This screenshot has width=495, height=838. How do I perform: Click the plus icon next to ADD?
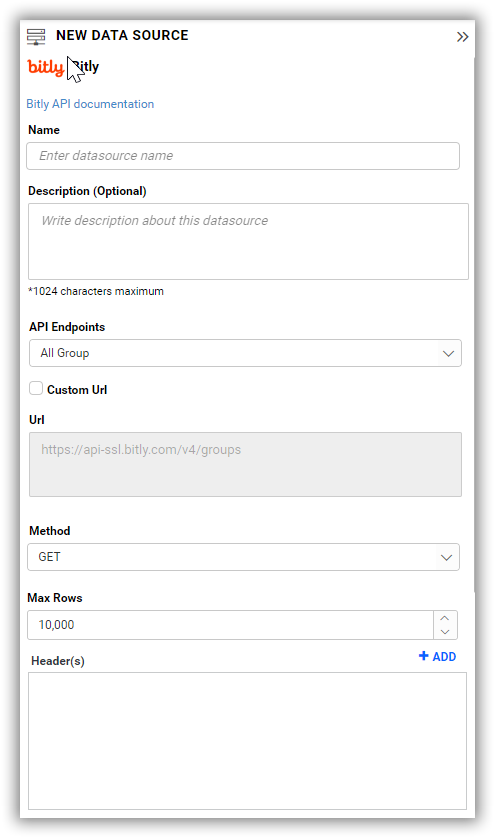[x=423, y=656]
